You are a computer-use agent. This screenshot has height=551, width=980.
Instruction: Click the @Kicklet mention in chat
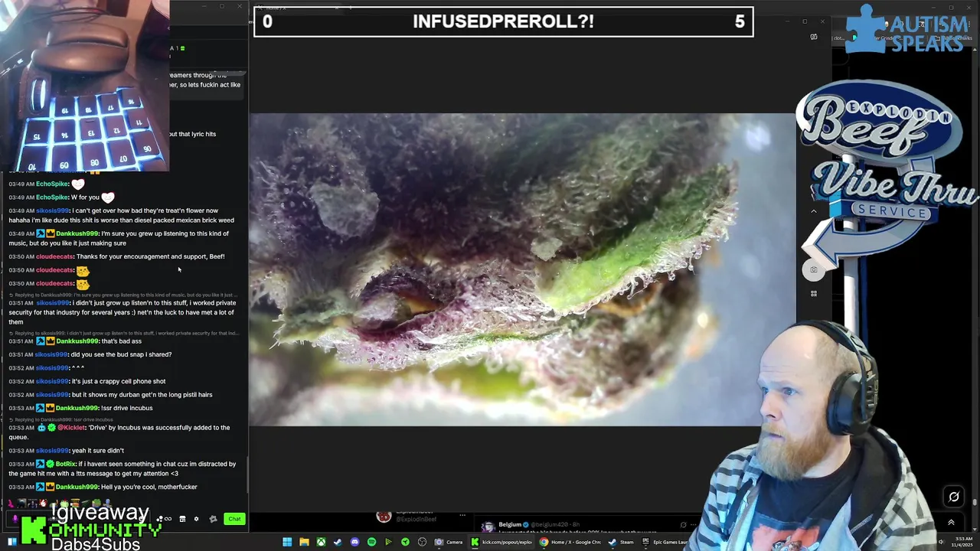pyautogui.click(x=71, y=428)
